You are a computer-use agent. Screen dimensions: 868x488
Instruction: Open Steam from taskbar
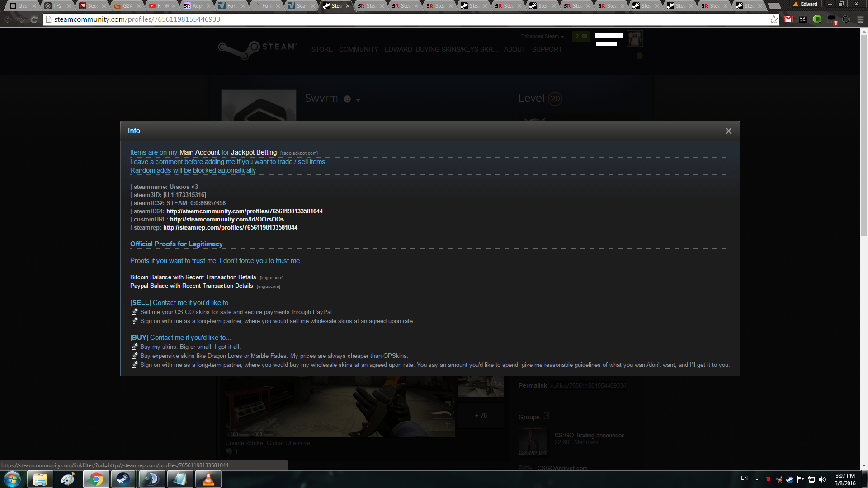[123, 479]
